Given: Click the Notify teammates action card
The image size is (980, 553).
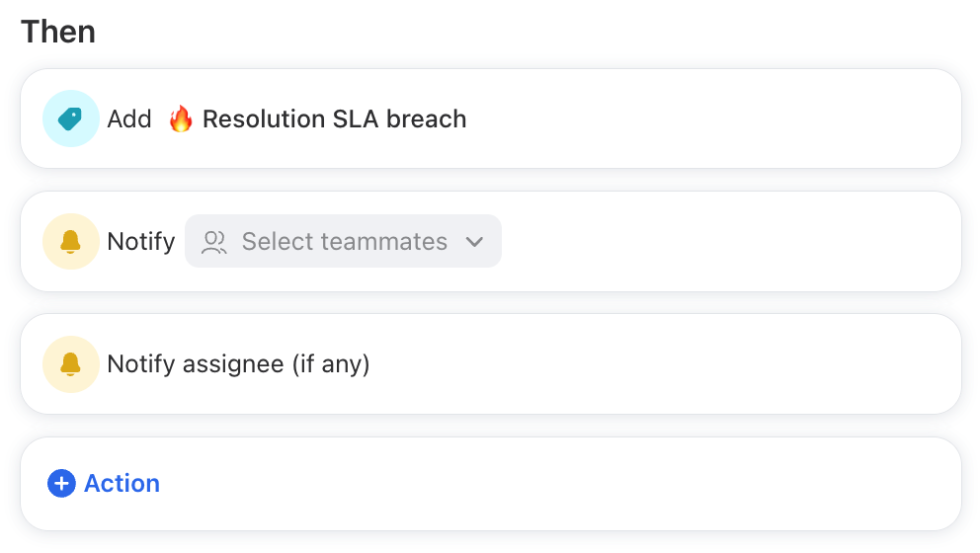Looking at the screenshot, I should pos(491,241).
